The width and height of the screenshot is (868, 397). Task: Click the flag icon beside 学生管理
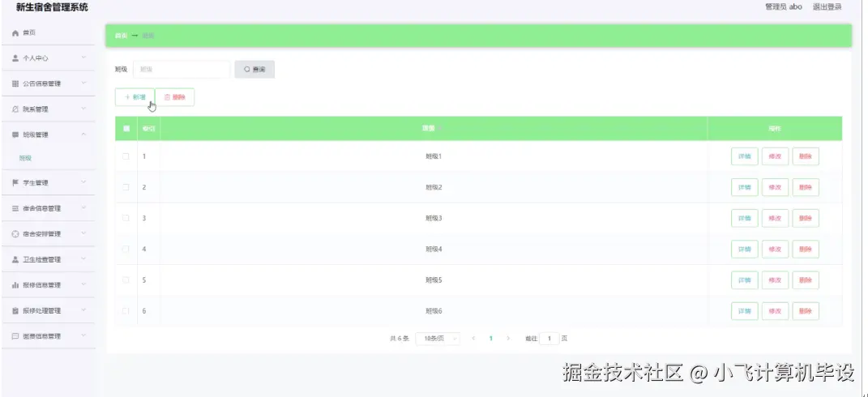point(15,183)
